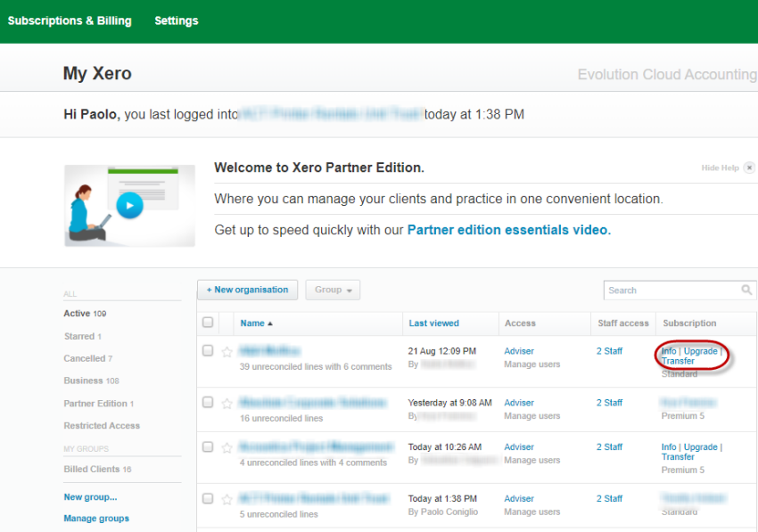
Task: Click Upgrade in the first row subscription
Action: [700, 351]
